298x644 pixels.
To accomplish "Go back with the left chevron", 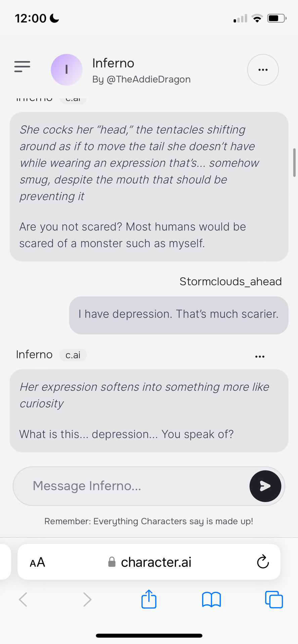I will click(23, 599).
